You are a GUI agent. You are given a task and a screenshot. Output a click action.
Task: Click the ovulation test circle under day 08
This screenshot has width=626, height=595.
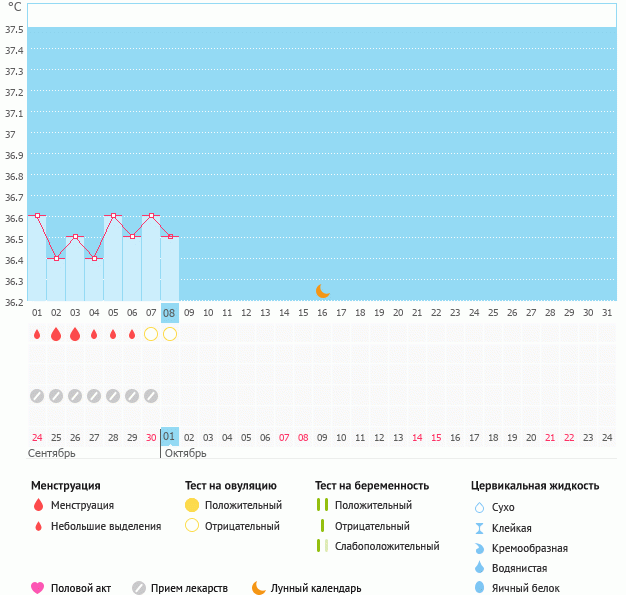[x=170, y=334]
